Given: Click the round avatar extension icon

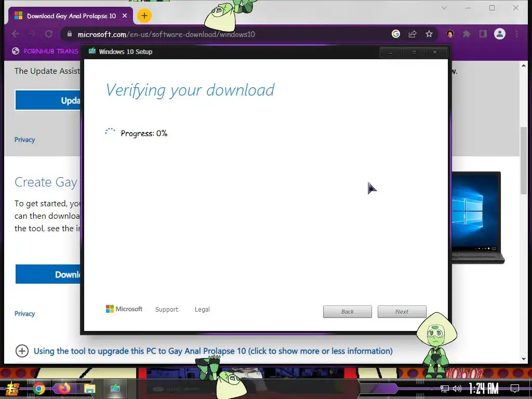Looking at the screenshot, I should coord(450,34).
